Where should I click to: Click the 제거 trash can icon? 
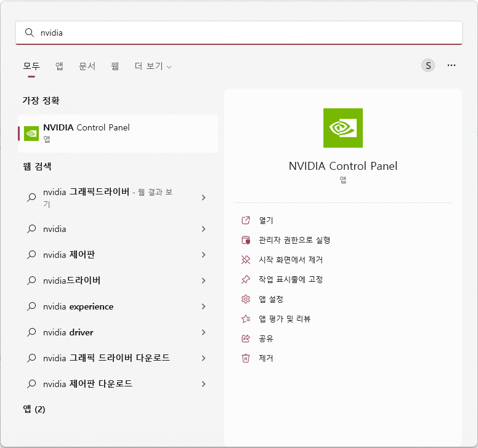[x=246, y=358]
